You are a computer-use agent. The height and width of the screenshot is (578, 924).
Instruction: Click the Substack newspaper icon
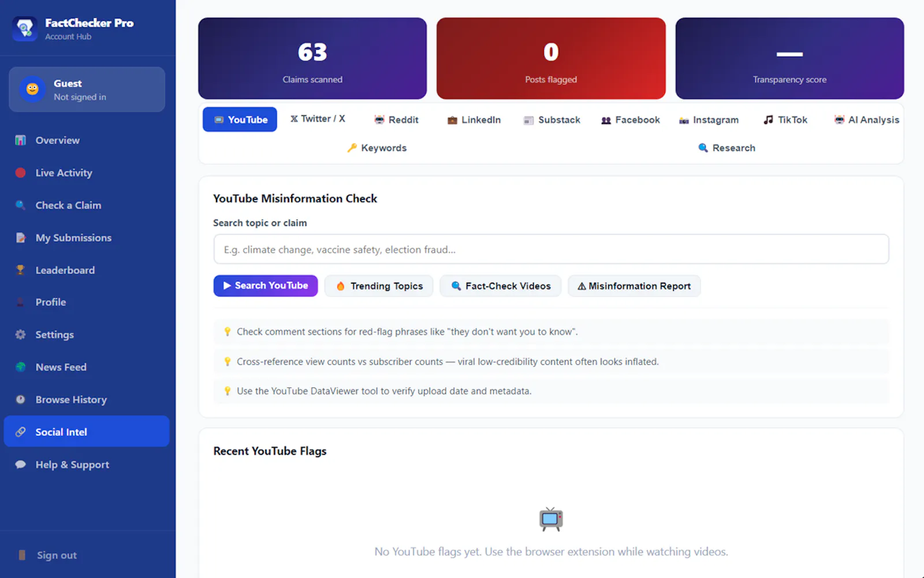tap(528, 120)
